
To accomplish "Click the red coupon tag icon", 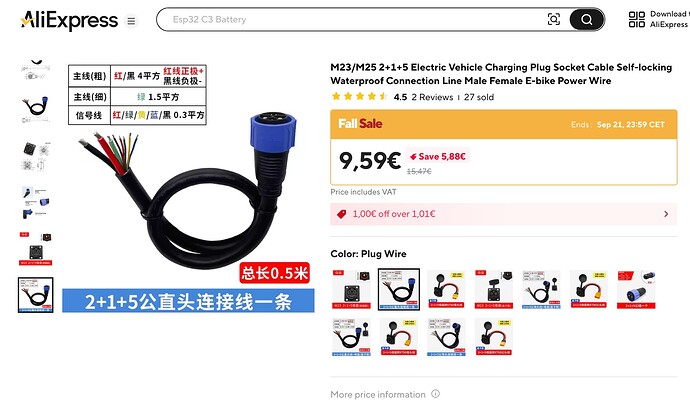I will pyautogui.click(x=341, y=214).
